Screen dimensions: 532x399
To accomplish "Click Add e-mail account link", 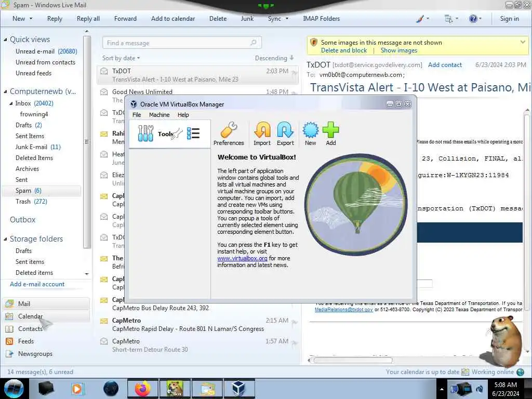I will (37, 284).
